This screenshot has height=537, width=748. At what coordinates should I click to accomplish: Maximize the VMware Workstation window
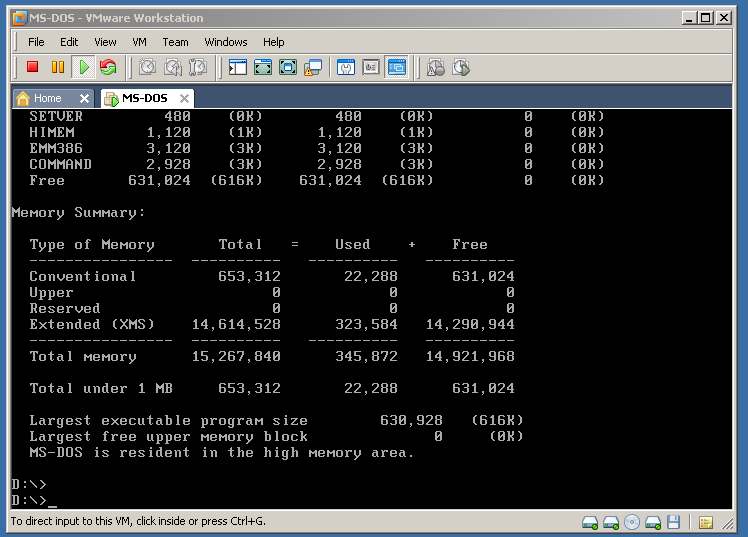click(706, 18)
